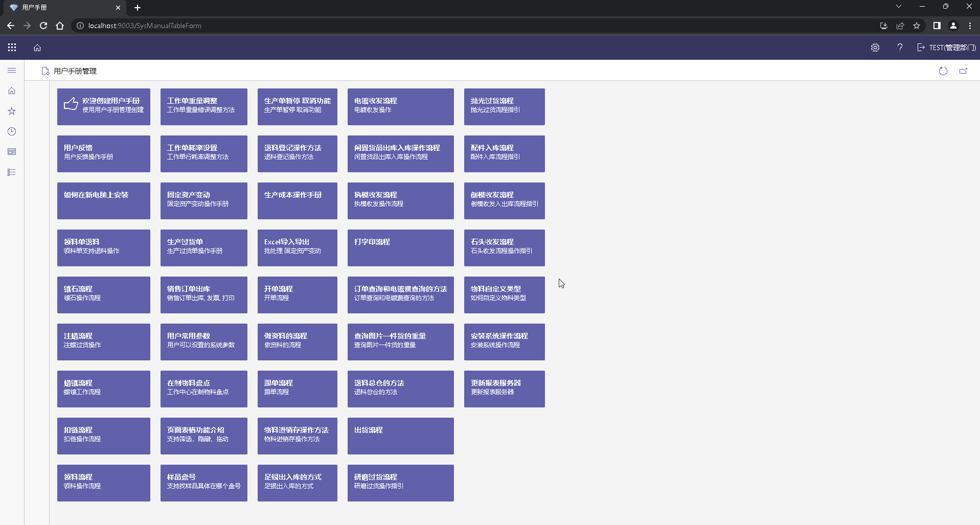The height and width of the screenshot is (525, 980).
Task: Open Chrome three-dot menu
Action: point(970,26)
